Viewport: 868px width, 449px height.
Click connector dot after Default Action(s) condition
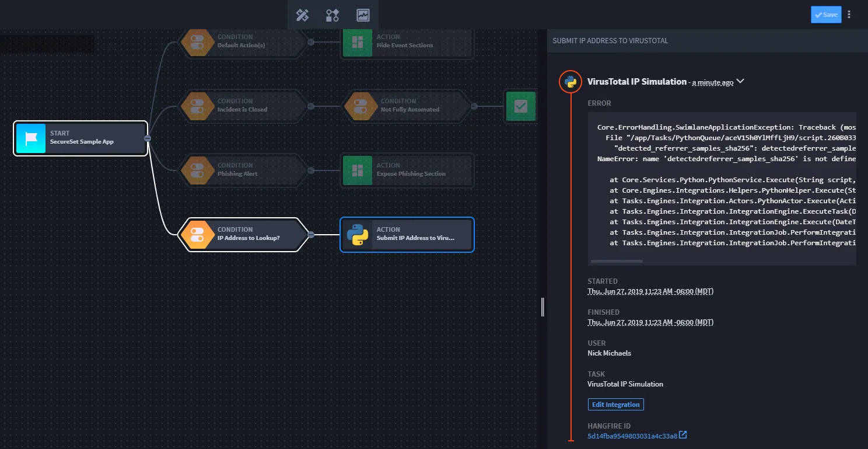(311, 42)
